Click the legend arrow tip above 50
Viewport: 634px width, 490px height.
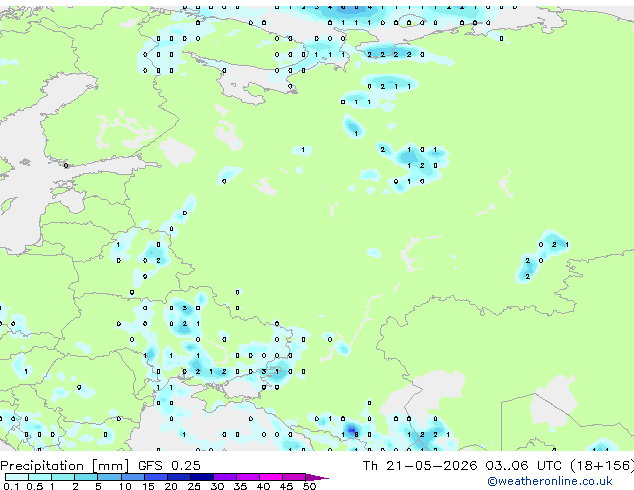point(317,477)
